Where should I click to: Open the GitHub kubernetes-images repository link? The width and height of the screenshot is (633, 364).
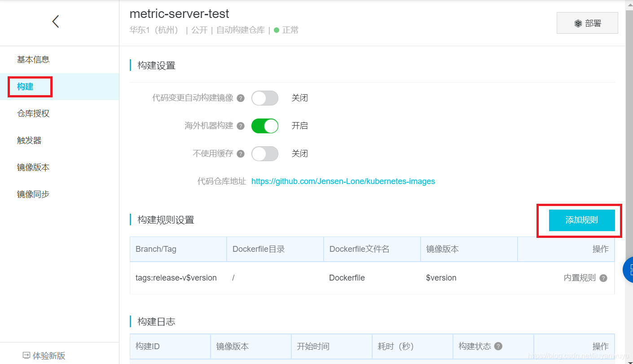click(343, 181)
